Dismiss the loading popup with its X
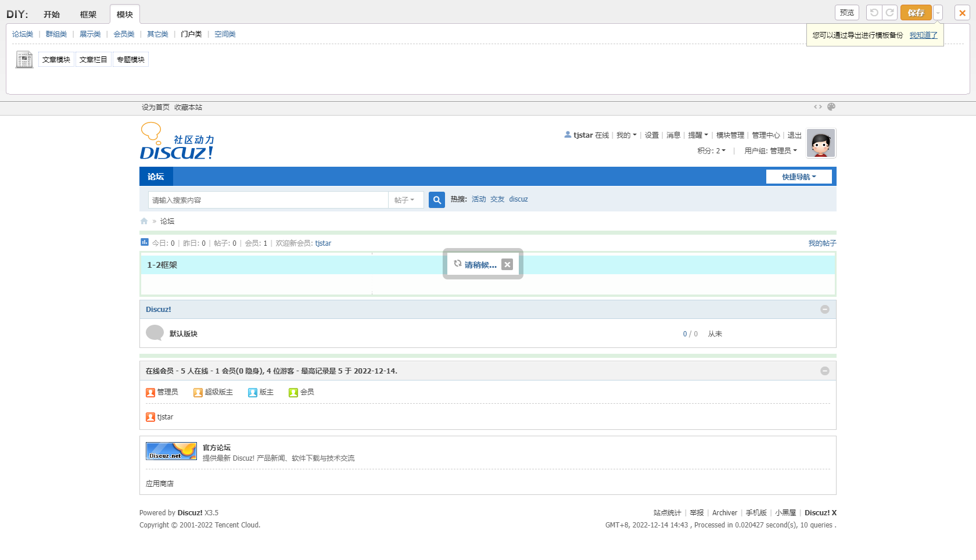 pyautogui.click(x=507, y=265)
